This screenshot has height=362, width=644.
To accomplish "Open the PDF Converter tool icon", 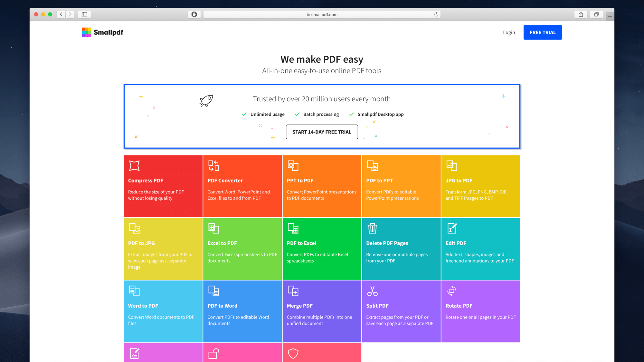I will [213, 166].
